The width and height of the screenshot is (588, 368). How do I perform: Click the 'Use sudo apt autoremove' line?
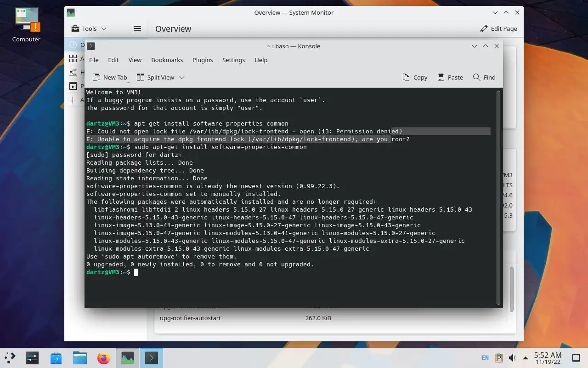162,257
